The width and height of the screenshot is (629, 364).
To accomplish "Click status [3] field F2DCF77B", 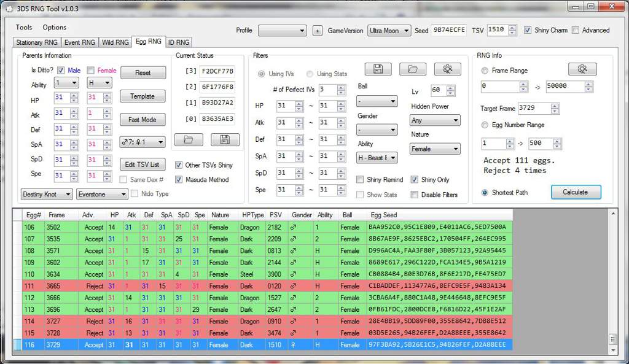I will point(217,71).
